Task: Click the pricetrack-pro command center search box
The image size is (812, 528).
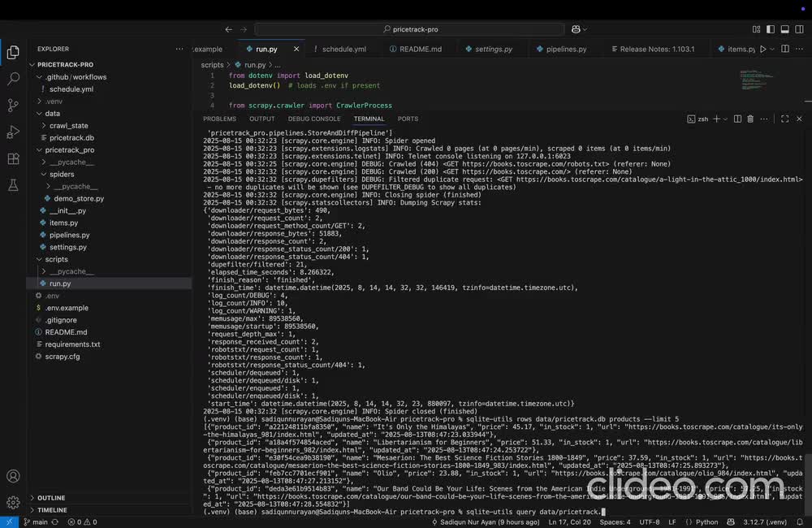Action: coord(409,29)
